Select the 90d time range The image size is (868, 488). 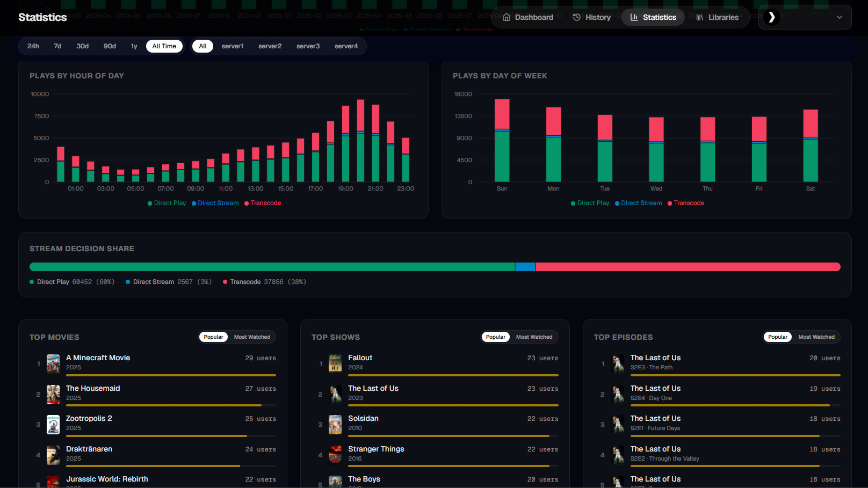(110, 46)
